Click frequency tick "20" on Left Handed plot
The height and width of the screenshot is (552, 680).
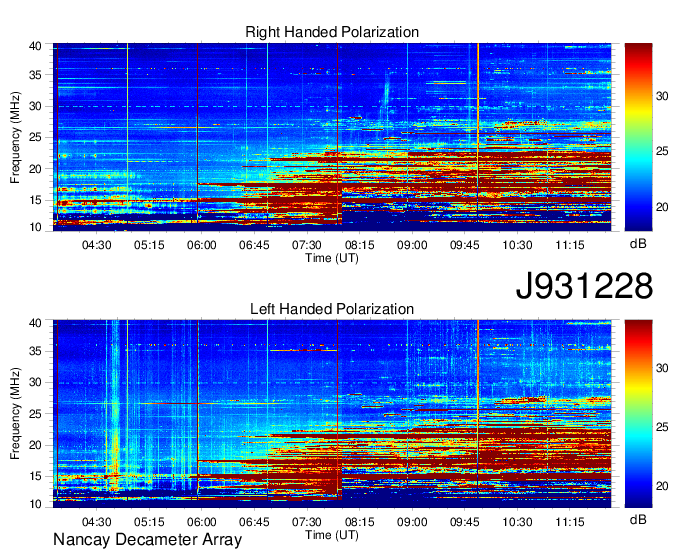(x=35, y=445)
